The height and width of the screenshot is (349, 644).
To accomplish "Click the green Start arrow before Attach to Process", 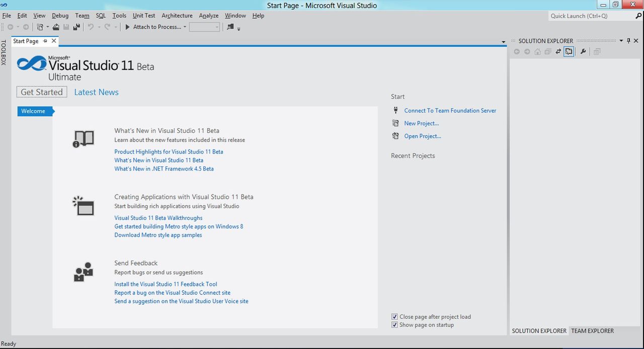I will [128, 27].
